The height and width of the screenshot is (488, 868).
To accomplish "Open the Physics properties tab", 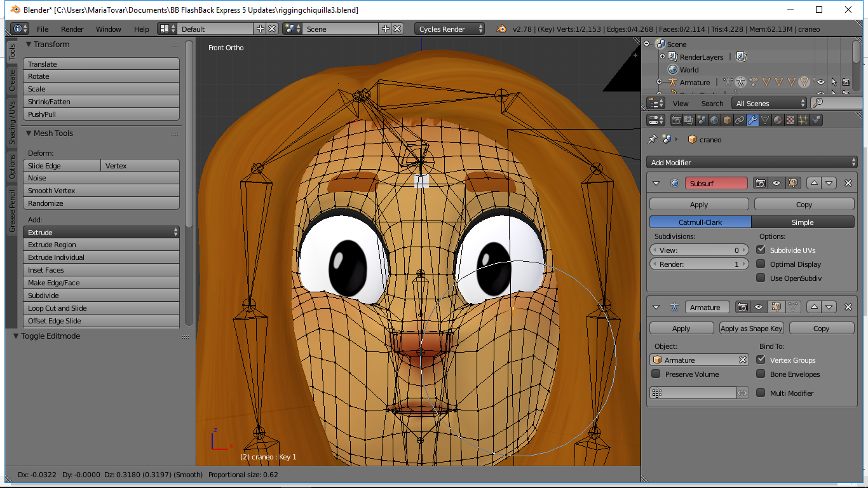I will (x=816, y=120).
